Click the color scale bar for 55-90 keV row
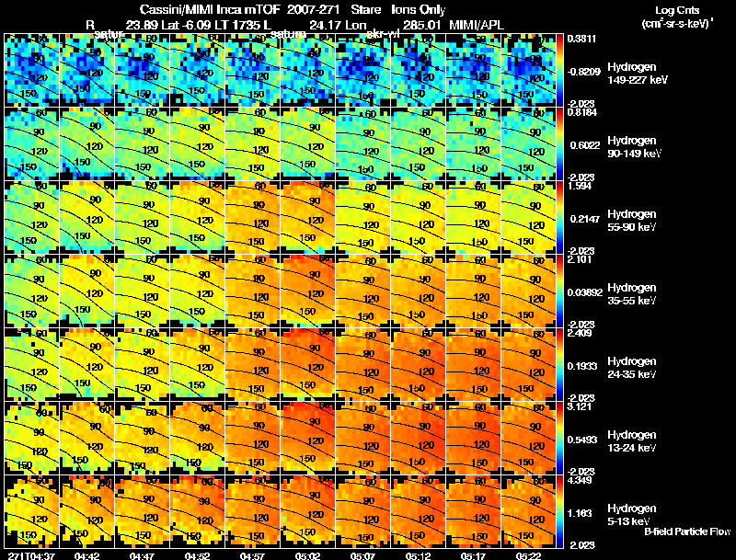736x560 pixels. coord(559,217)
